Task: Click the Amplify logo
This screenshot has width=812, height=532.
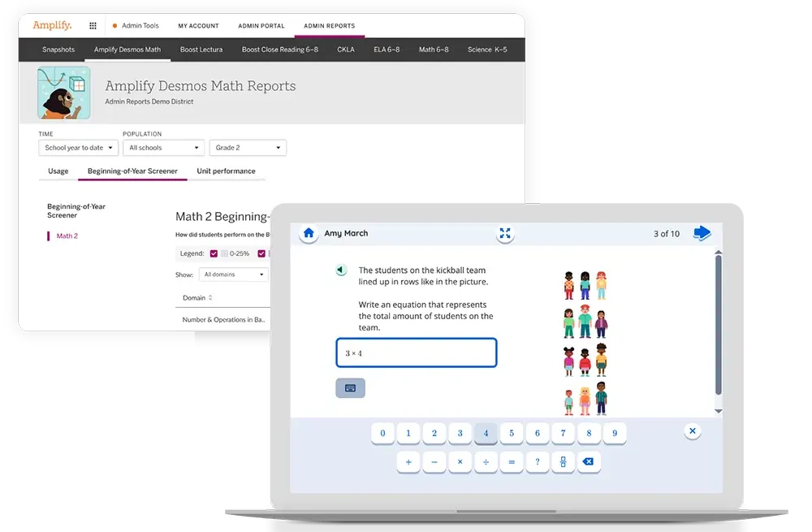Action: [52, 25]
